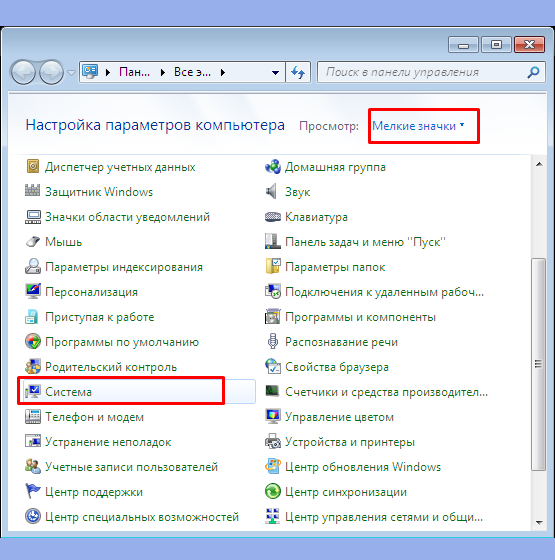Expand the Мелкие значки view dropdown
Screen dimensions: 555x560
(418, 126)
